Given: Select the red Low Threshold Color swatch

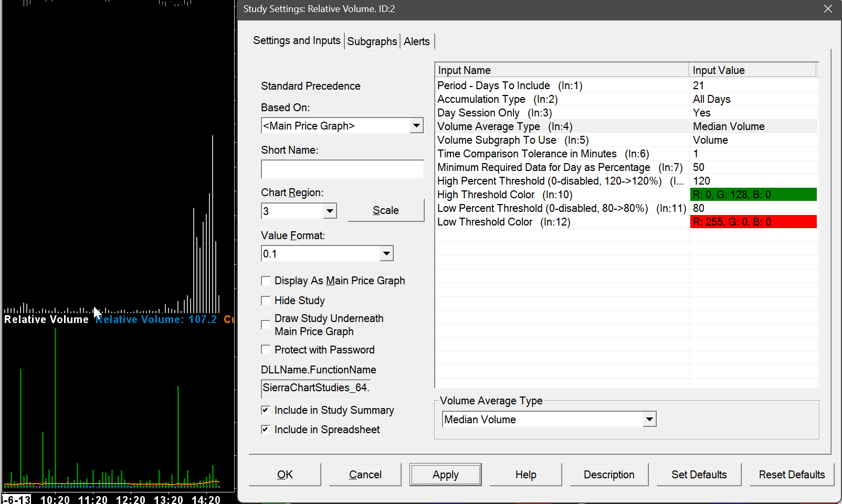Looking at the screenshot, I should point(753,222).
